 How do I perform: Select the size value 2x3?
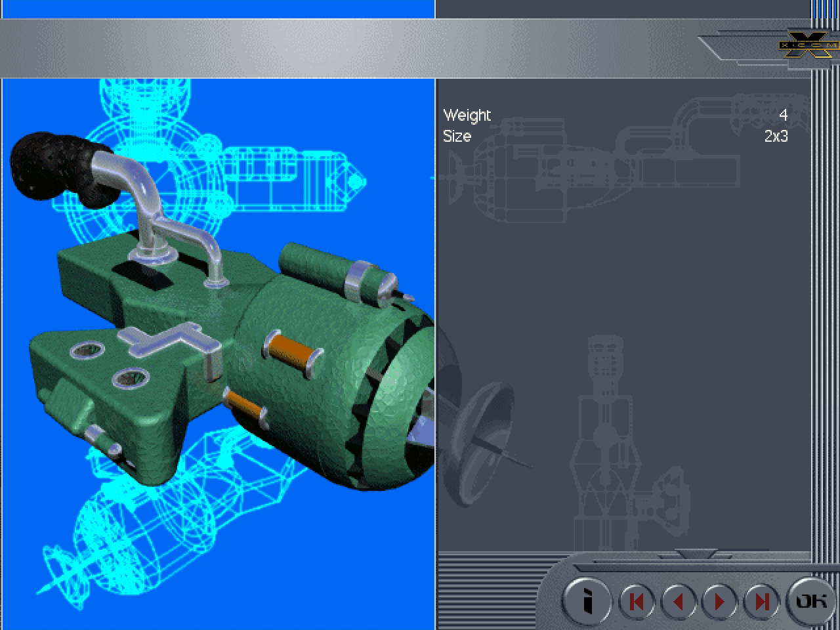[776, 136]
